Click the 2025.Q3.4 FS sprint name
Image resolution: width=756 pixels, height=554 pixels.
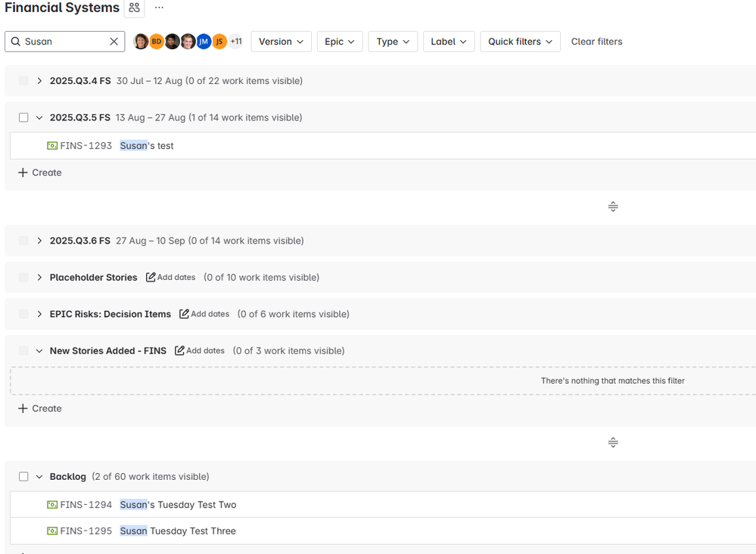click(80, 80)
